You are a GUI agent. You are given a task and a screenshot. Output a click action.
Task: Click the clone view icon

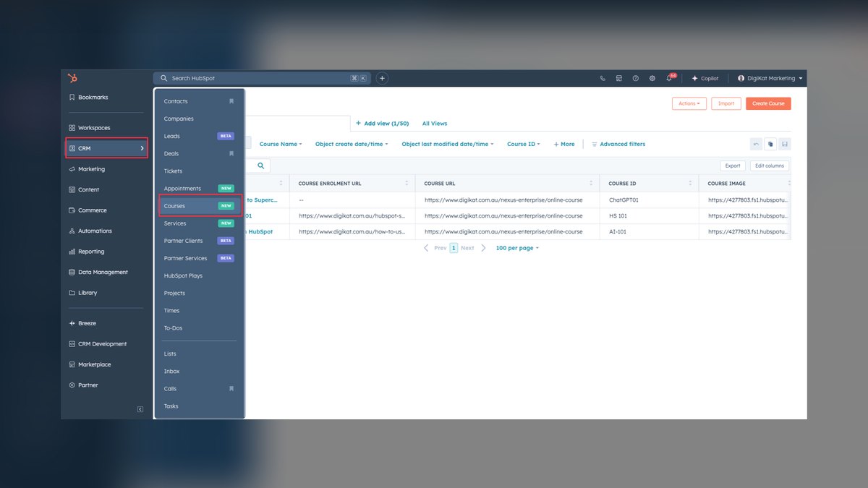(770, 144)
